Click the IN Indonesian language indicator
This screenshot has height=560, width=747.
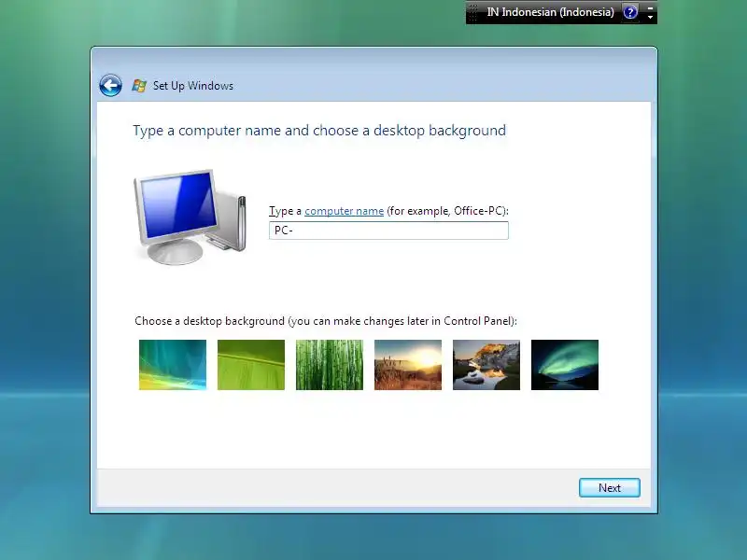coord(550,12)
